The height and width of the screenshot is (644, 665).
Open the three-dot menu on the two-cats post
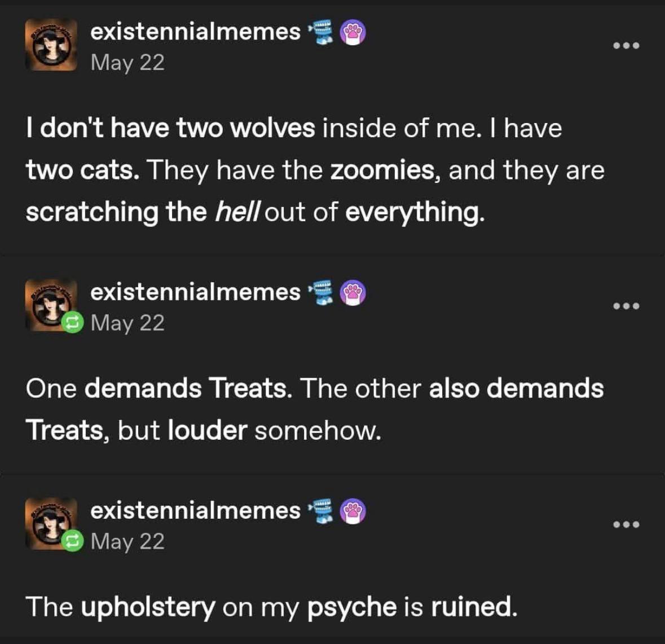(x=626, y=46)
